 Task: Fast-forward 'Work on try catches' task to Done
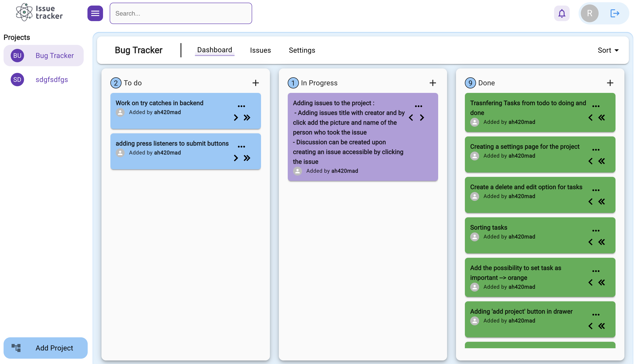point(247,118)
